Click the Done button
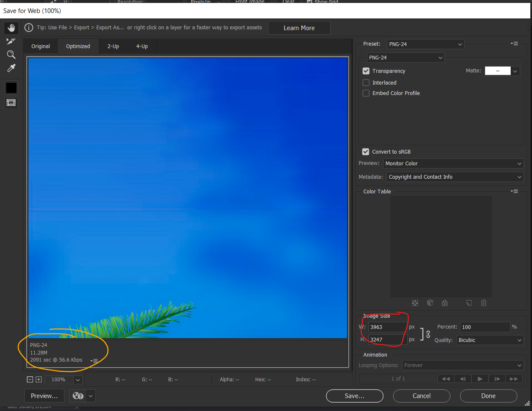 [x=488, y=396]
